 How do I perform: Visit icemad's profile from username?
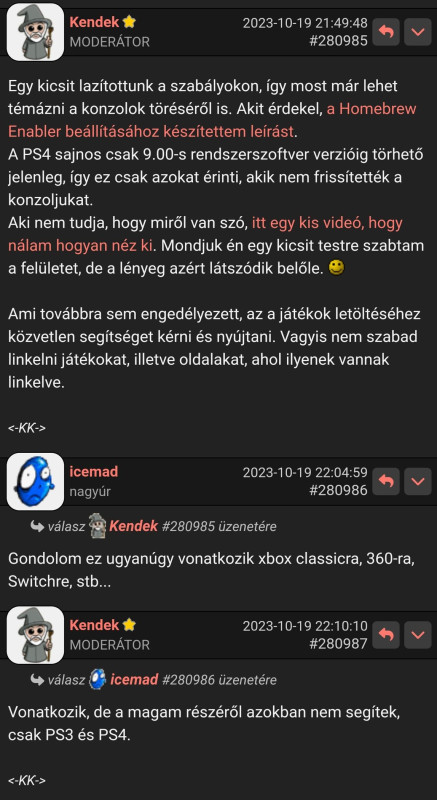(x=94, y=471)
